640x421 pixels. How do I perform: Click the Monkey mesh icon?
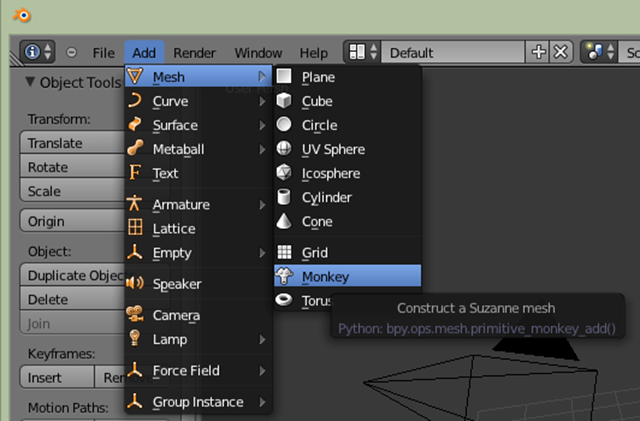(x=284, y=277)
